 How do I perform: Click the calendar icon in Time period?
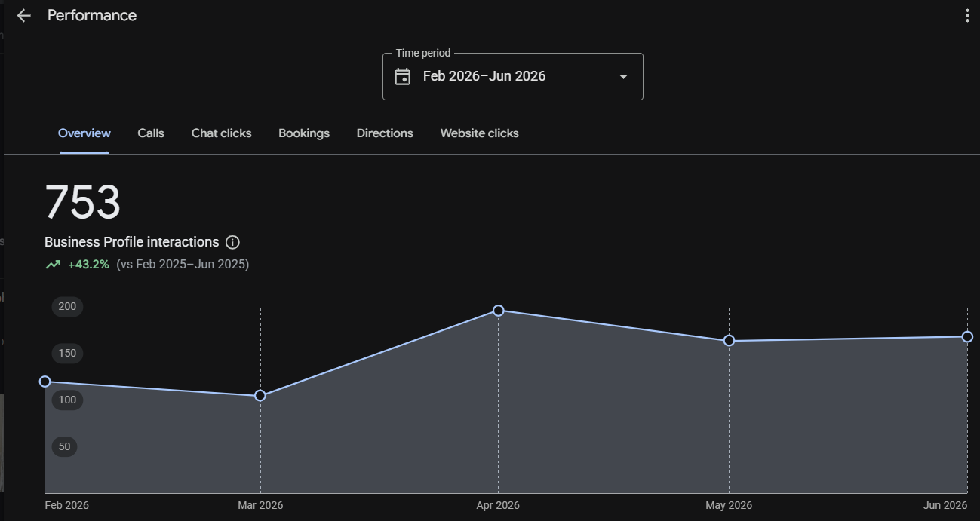click(403, 76)
